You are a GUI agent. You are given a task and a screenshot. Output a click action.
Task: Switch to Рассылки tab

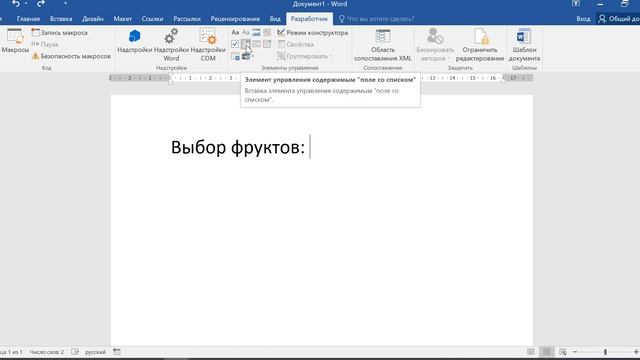pyautogui.click(x=187, y=19)
